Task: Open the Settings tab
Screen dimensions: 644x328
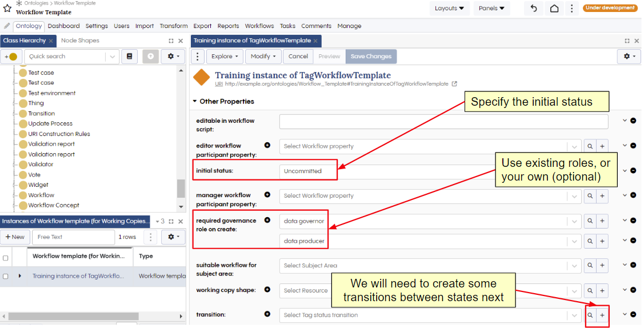Action: (x=97, y=26)
